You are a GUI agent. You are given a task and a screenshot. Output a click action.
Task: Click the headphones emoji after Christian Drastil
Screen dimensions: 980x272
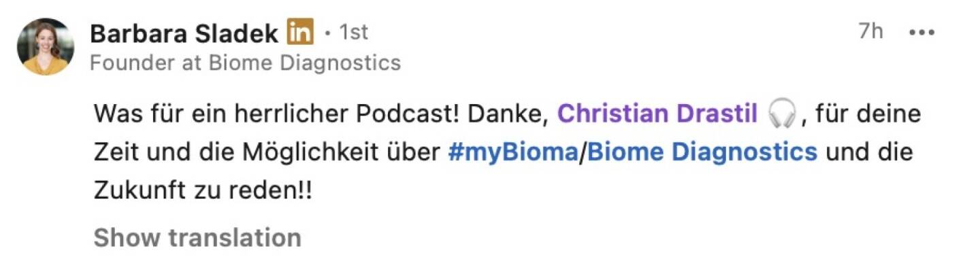(x=781, y=114)
